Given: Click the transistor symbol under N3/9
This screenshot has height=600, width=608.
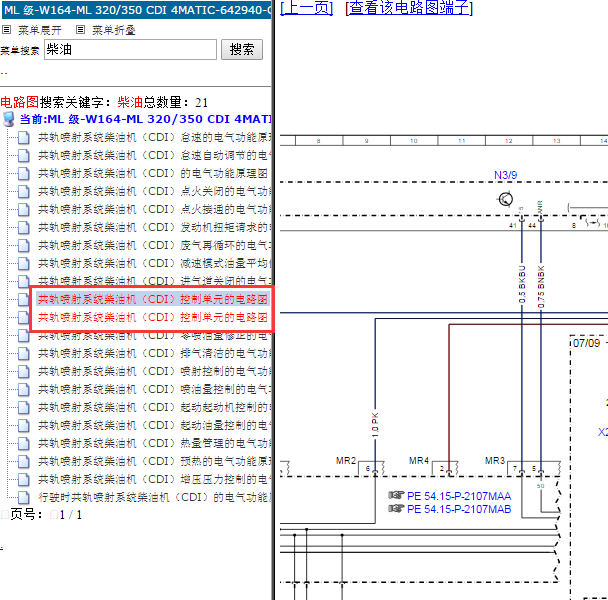Looking at the screenshot, I should pos(505,199).
